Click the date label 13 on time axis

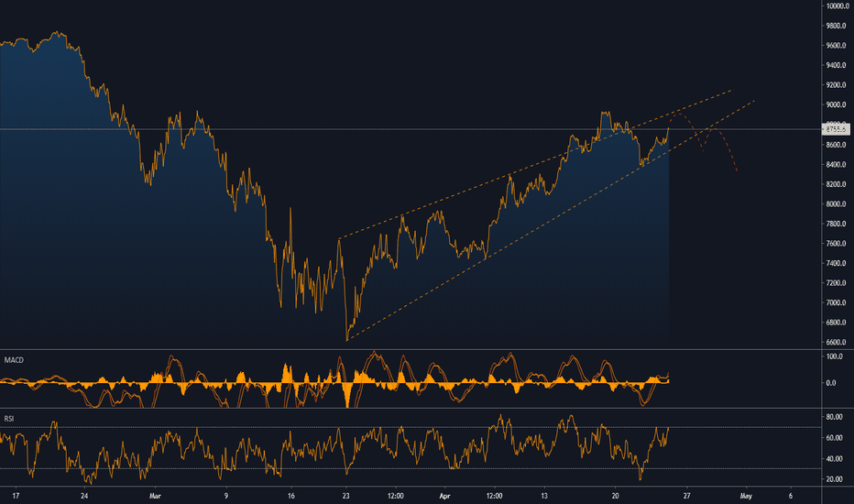point(544,496)
